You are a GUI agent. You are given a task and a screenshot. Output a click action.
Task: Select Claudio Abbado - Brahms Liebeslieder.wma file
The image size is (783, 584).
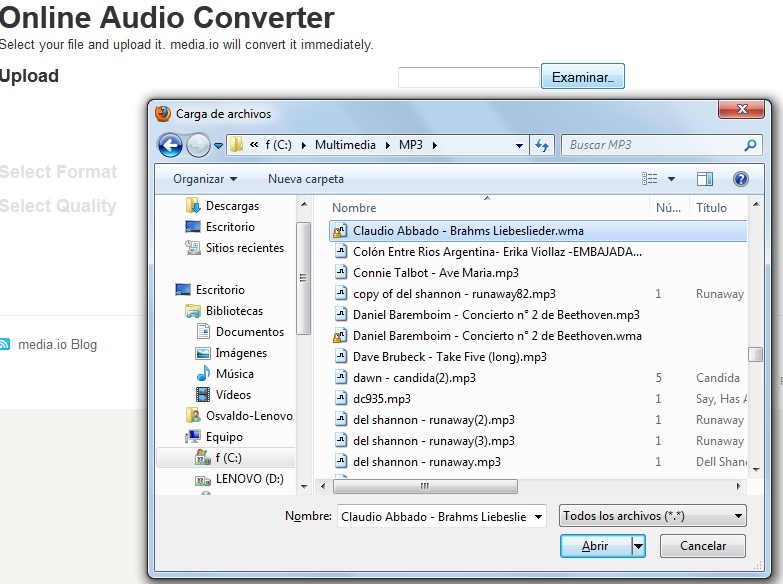pos(538,231)
